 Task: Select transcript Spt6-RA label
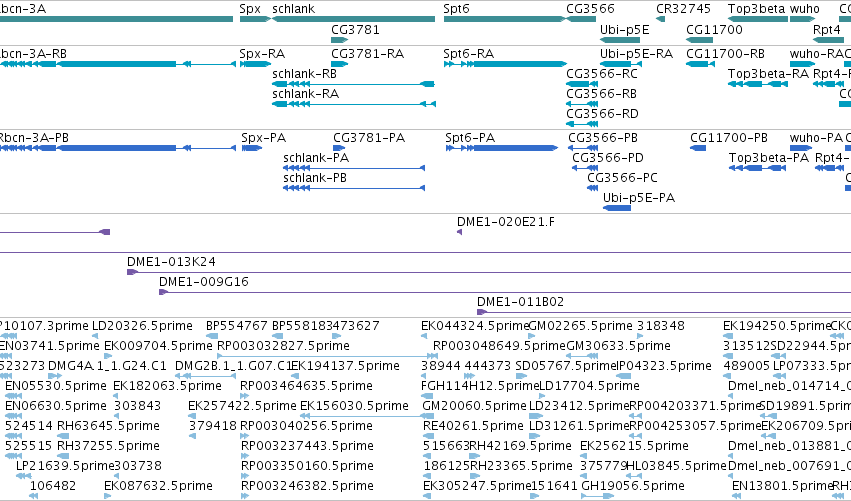pyautogui.click(x=469, y=54)
